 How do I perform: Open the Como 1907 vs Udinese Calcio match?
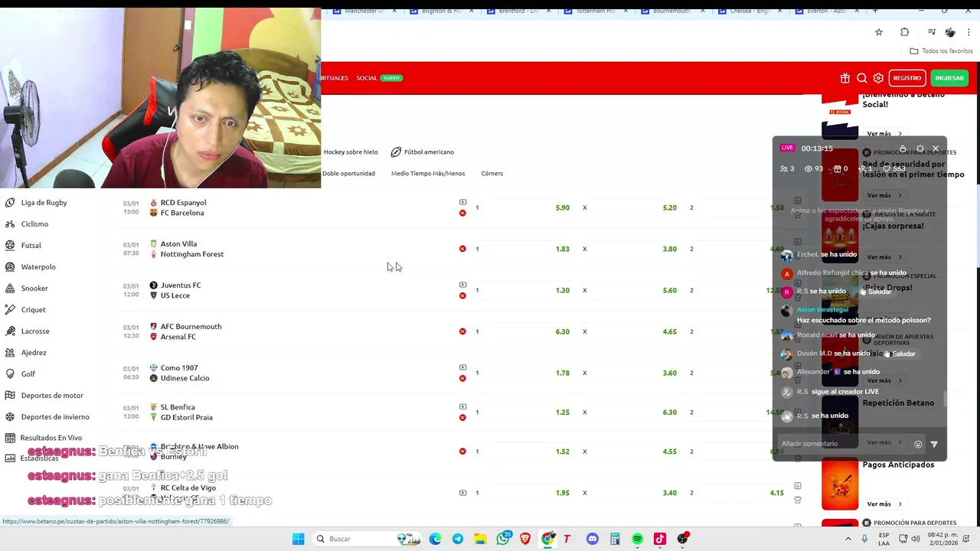coord(185,373)
